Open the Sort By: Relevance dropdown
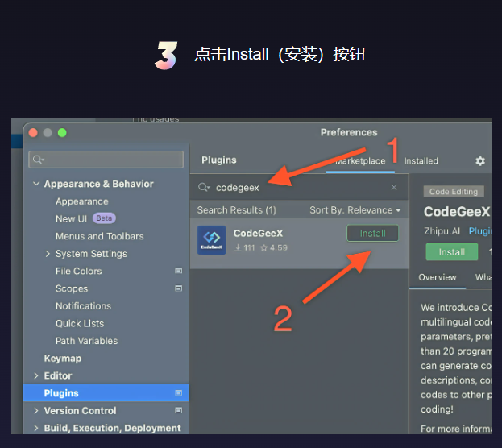Viewport: 502px width, 448px height. 355,210
